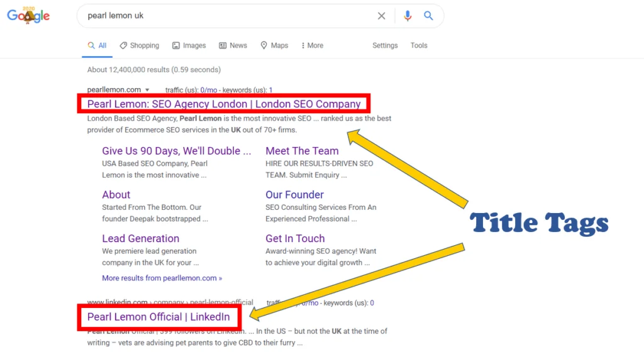Clear the search box with the X icon

click(382, 16)
